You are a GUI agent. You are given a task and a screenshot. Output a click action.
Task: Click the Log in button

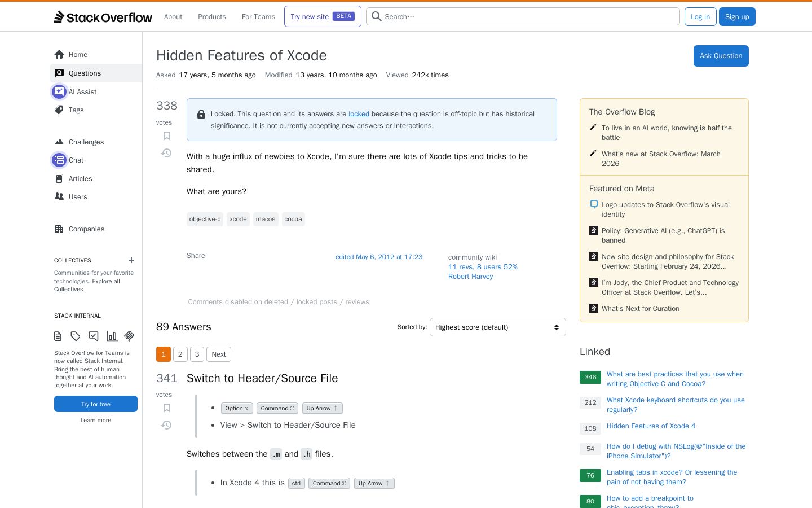pyautogui.click(x=700, y=17)
